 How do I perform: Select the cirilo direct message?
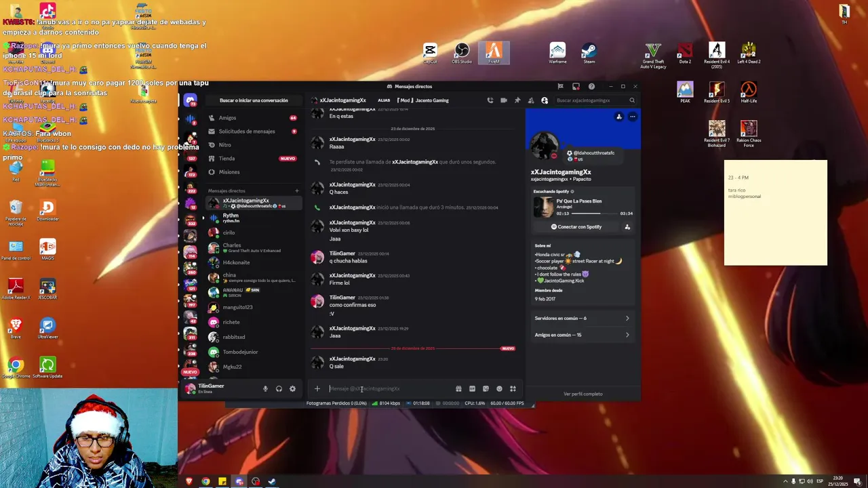(252, 232)
